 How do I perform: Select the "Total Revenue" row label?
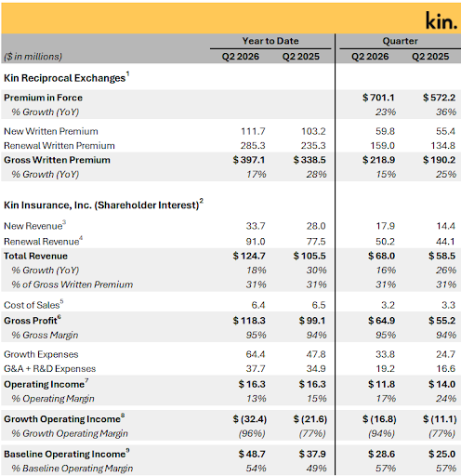(x=35, y=256)
